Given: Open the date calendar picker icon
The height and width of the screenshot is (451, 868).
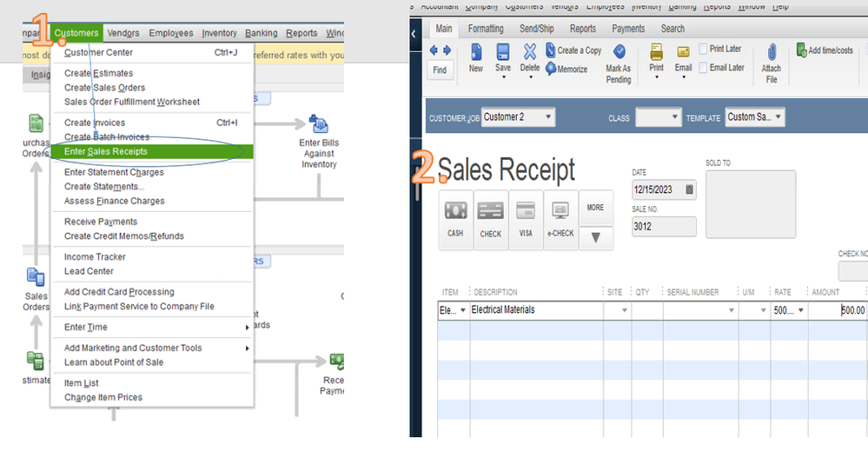Looking at the screenshot, I should (x=689, y=189).
